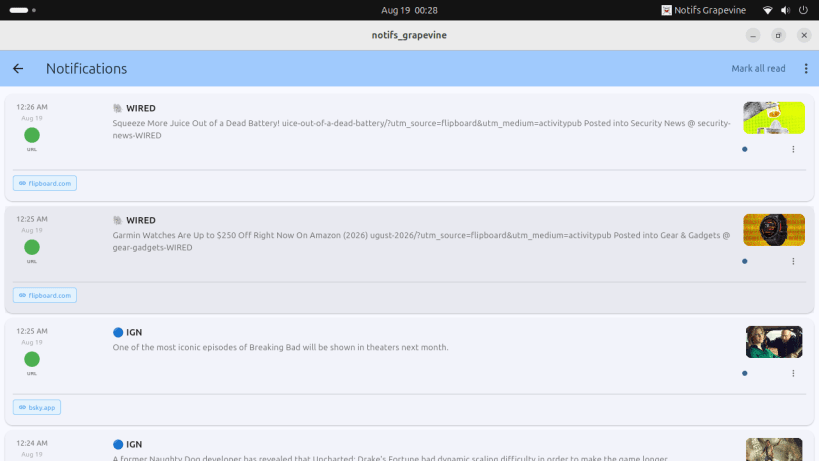Click the IGN title on Breaking Bad notification
819x461 pixels.
(134, 332)
